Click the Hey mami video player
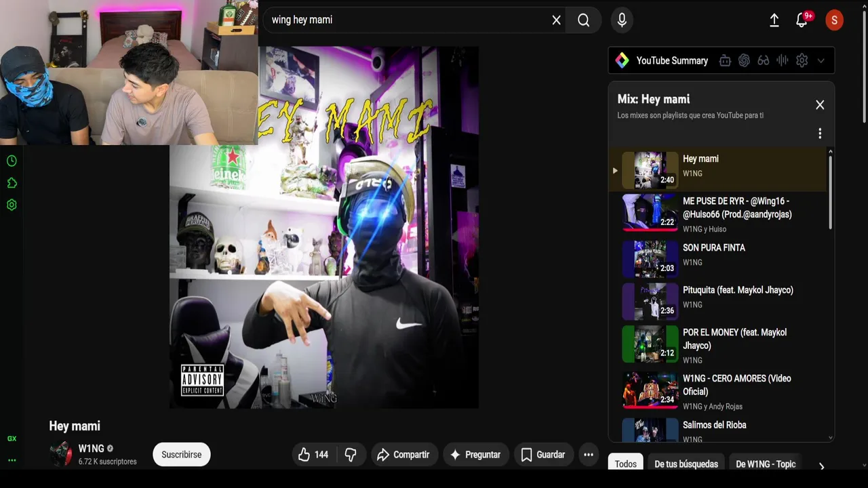 324,227
